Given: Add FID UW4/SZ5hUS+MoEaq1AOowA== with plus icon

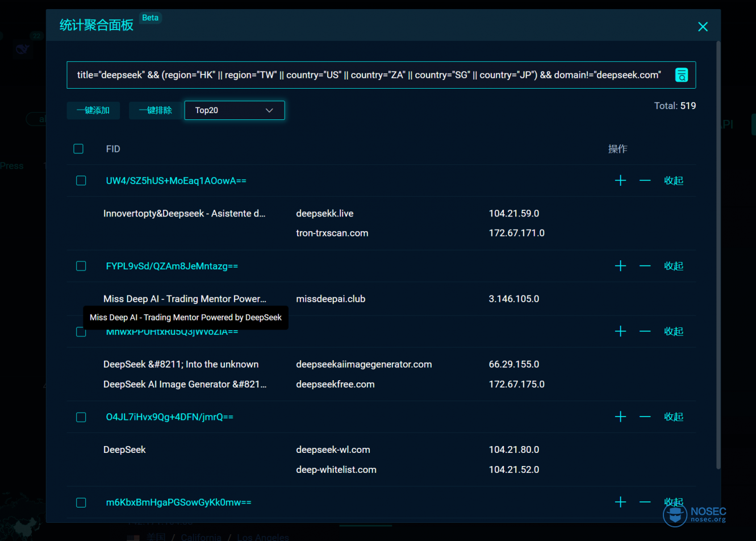Looking at the screenshot, I should [x=620, y=181].
